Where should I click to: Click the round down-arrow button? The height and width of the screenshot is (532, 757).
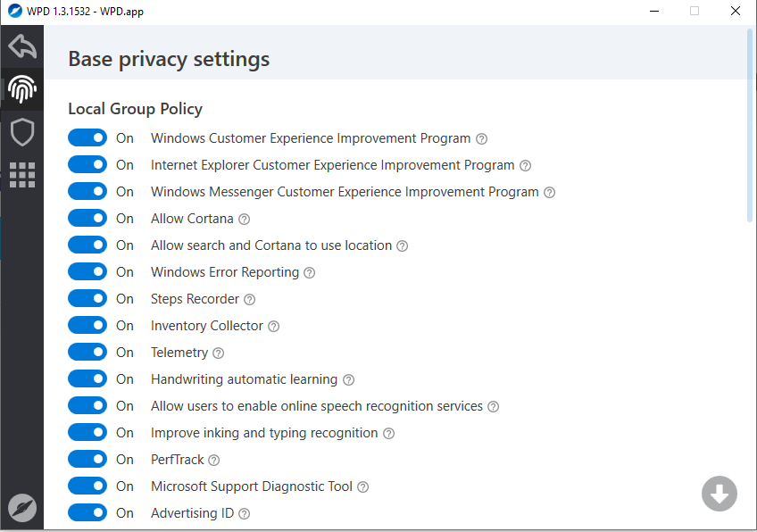point(720,494)
